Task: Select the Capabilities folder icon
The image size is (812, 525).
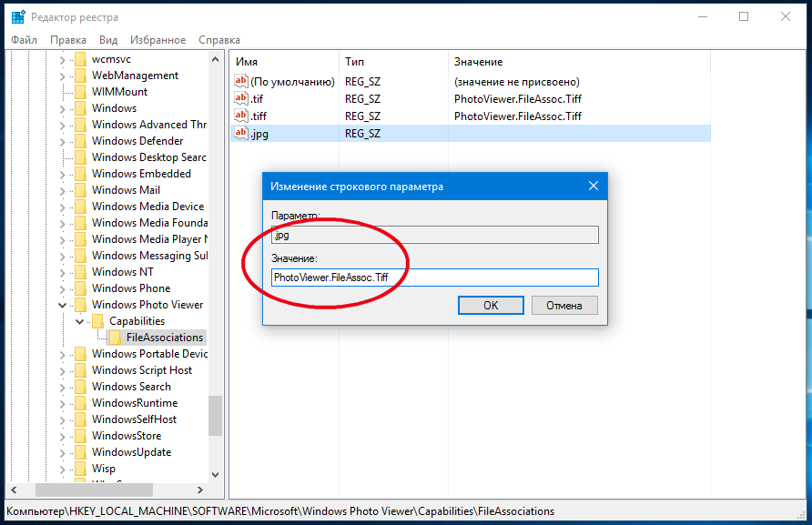Action: [x=98, y=321]
